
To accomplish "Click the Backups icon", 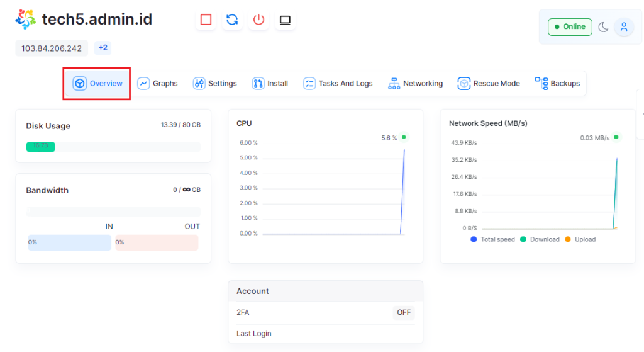I will click(541, 84).
